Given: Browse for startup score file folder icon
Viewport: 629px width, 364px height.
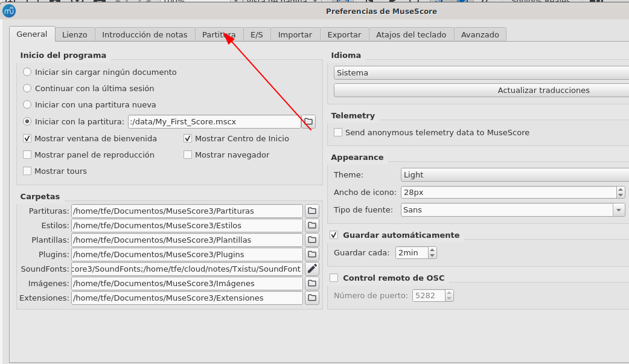Looking at the screenshot, I should coord(308,121).
